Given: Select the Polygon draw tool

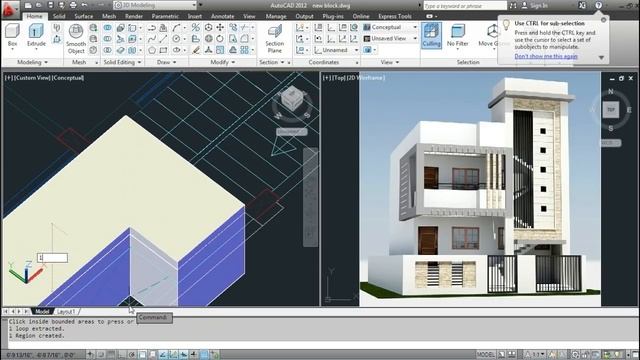Looking at the screenshot, I should pyautogui.click(x=152, y=50).
